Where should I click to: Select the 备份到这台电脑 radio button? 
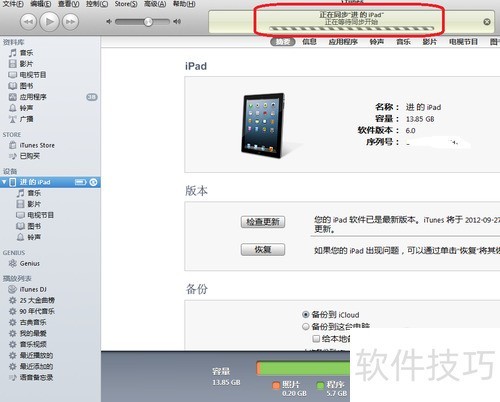(305, 326)
